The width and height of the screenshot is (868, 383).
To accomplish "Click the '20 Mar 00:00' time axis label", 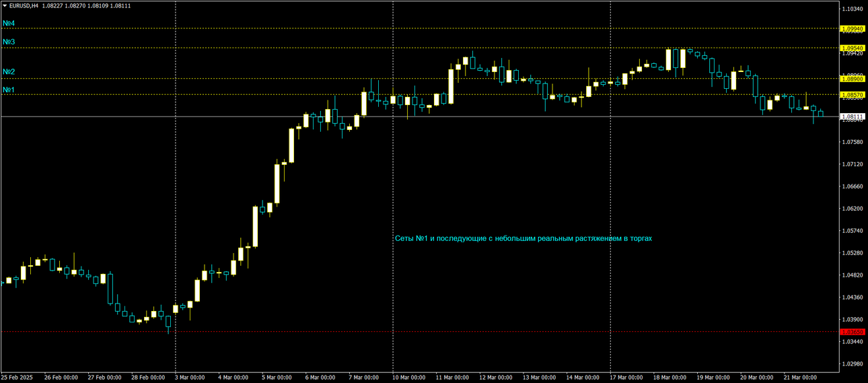I will (756, 378).
